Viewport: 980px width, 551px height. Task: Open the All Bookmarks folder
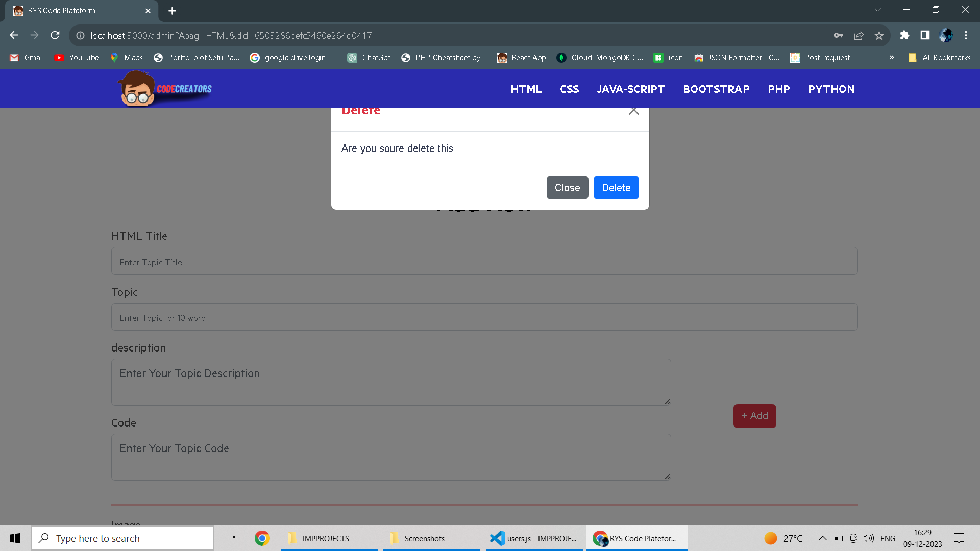(x=940, y=58)
